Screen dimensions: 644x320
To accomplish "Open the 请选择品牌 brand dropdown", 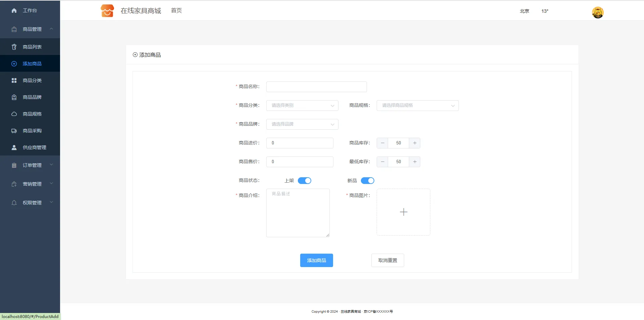I will pos(302,124).
